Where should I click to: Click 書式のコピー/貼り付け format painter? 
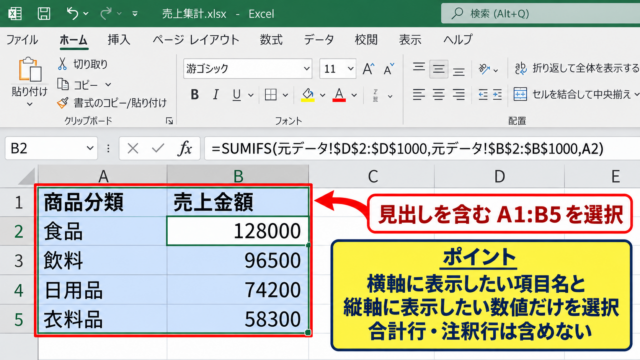pos(112,103)
